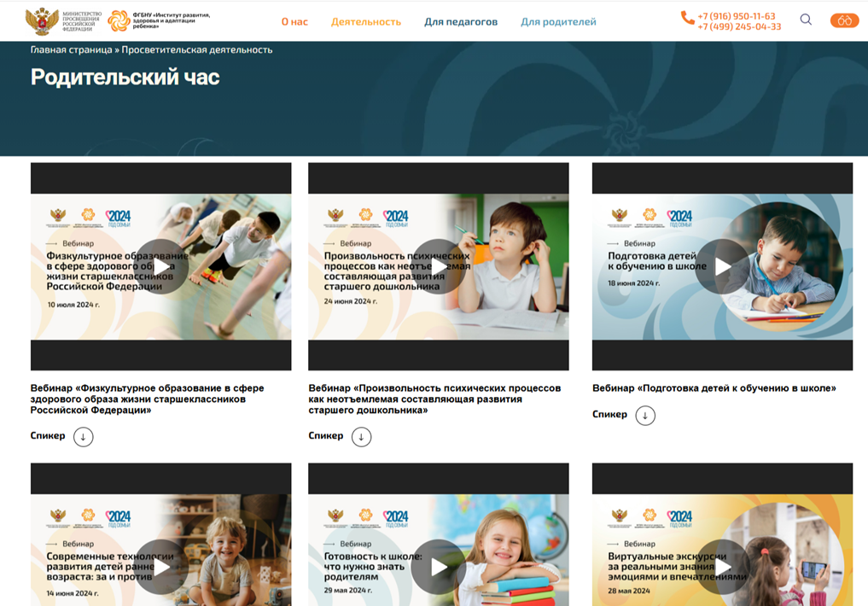The width and height of the screenshot is (868, 606).
Task: Click the search magnifier icon in header
Action: (805, 20)
